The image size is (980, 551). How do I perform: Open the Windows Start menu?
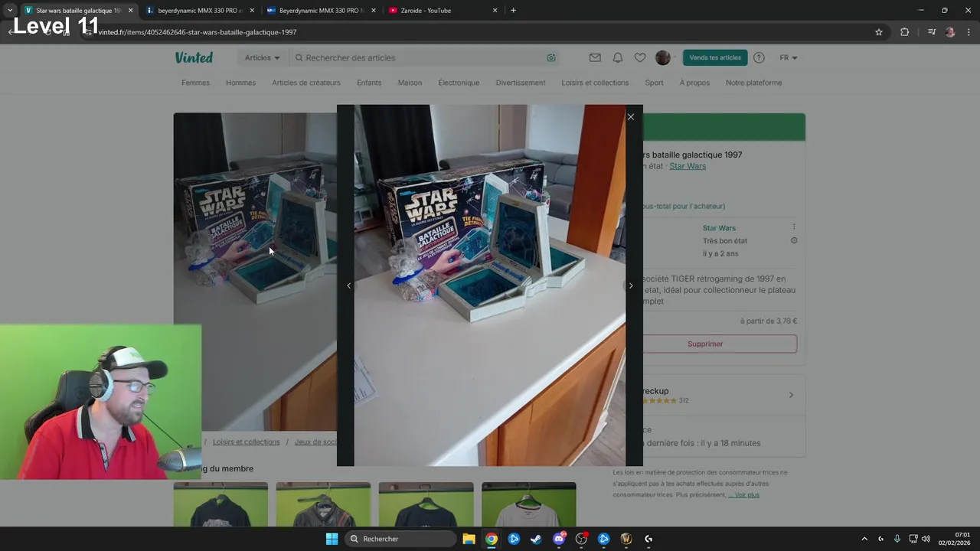332,539
